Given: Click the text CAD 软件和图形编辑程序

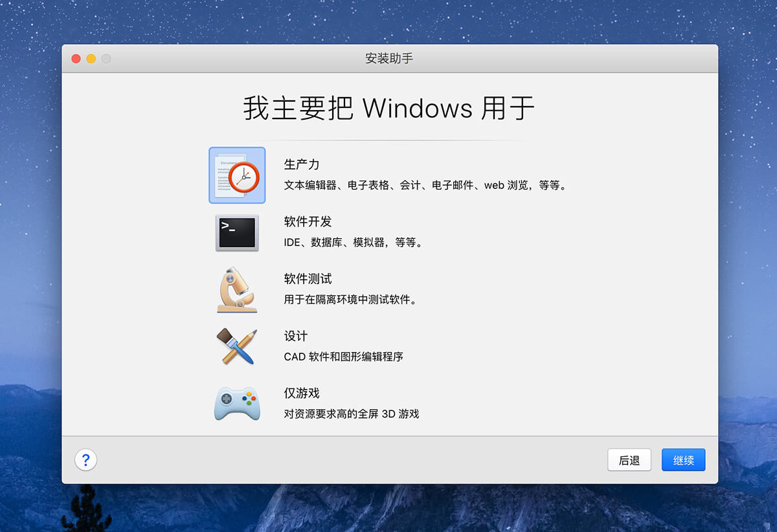Looking at the screenshot, I should click(x=344, y=357).
